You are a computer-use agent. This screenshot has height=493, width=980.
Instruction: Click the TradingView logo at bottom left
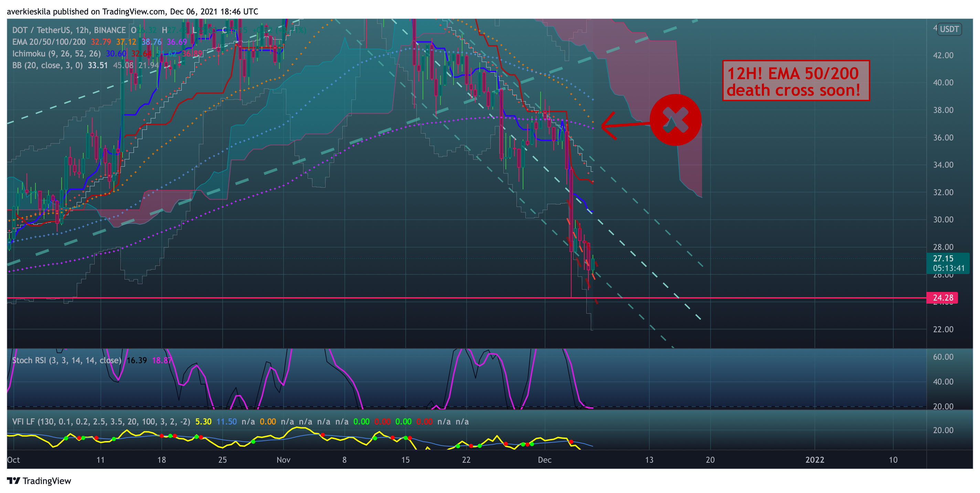39,481
